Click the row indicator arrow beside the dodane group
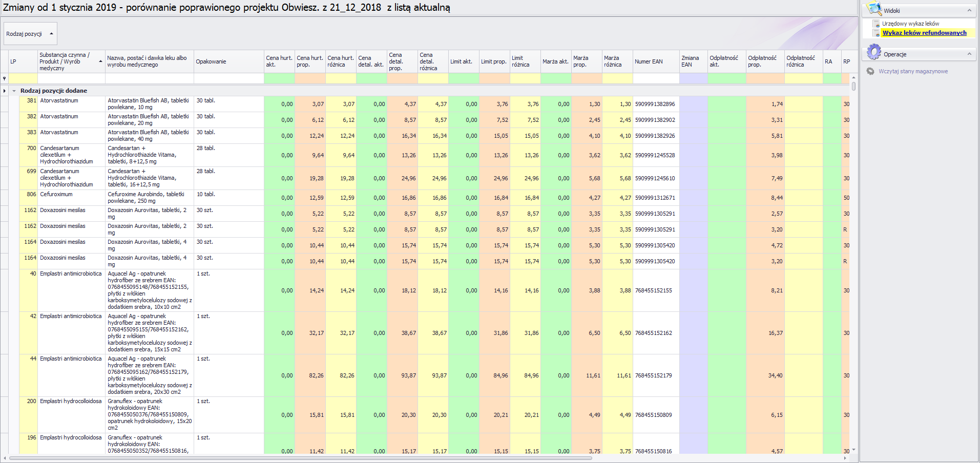 (5, 91)
